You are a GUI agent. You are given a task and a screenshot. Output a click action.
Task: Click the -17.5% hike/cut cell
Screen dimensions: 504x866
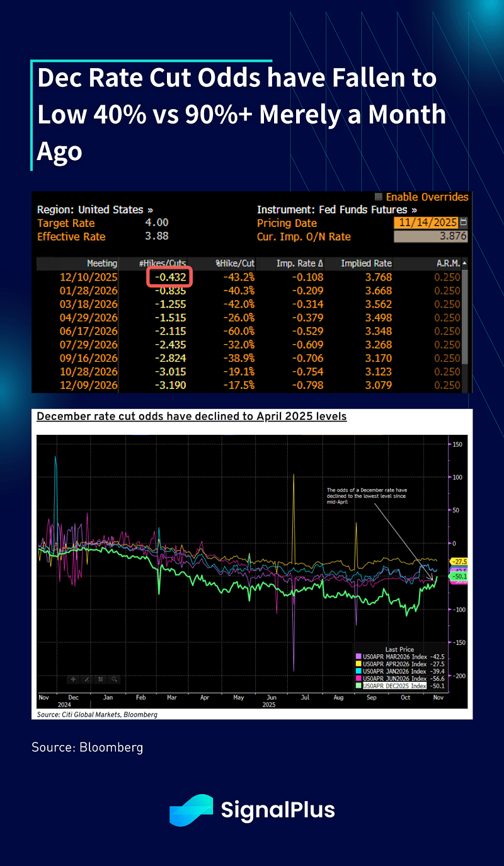pyautogui.click(x=239, y=385)
